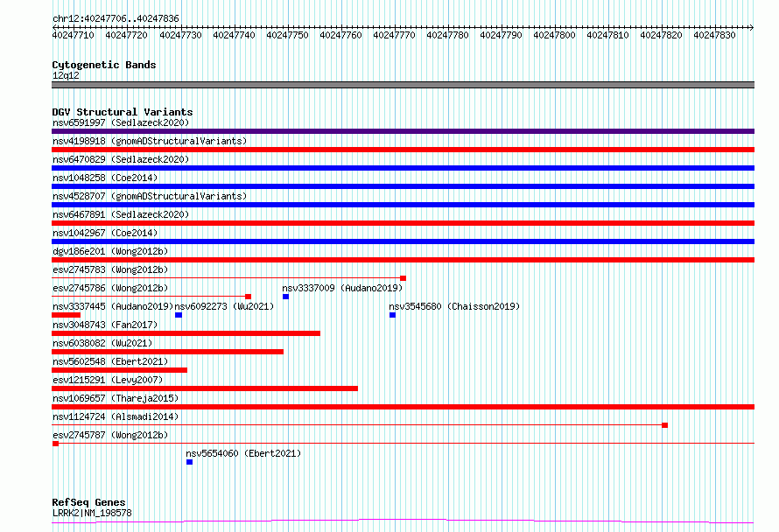The image size is (779, 532).
Task: Select the Cytogenetic Bands track title
Action: click(104, 65)
